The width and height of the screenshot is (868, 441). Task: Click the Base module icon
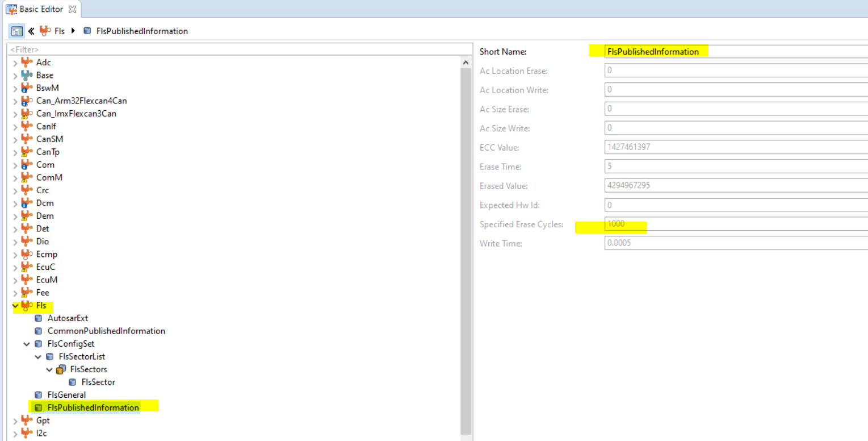tap(26, 75)
